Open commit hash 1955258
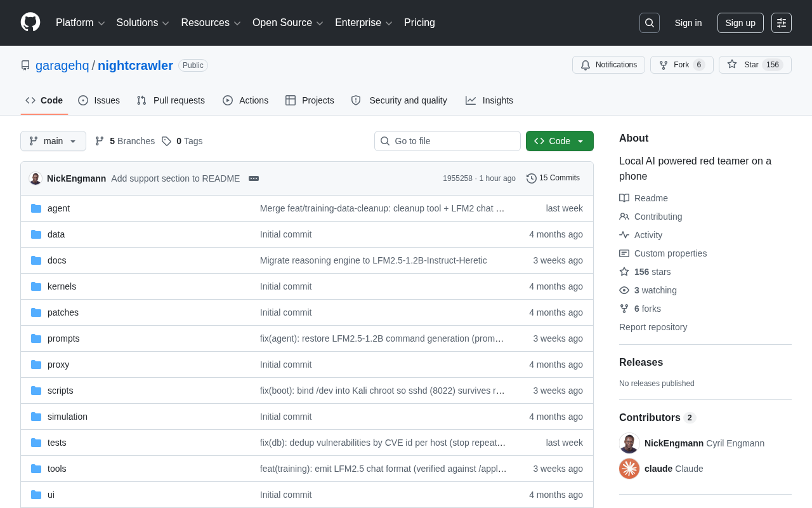 (457, 178)
